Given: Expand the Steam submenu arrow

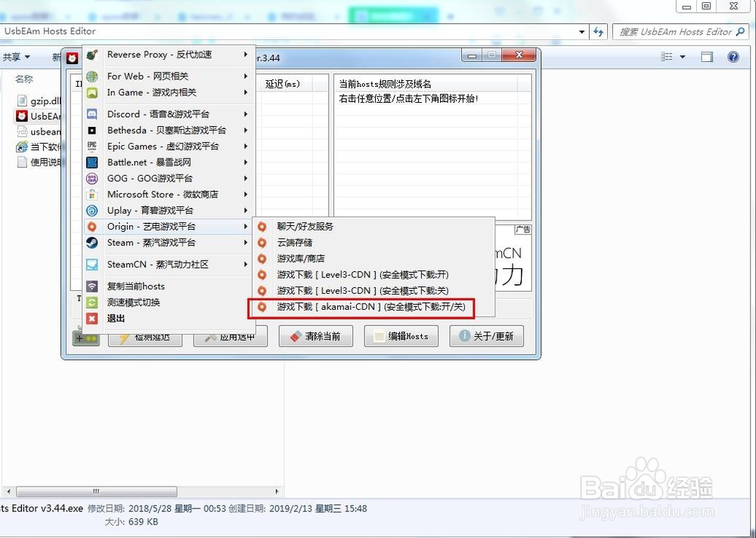Looking at the screenshot, I should [246, 243].
